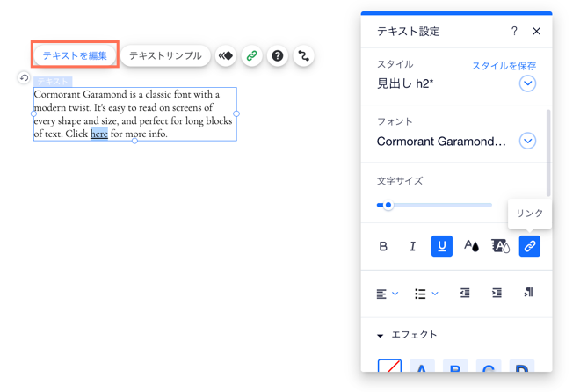Viewport: 580px width, 392px height.
Task: Expand the Cormorant Garamond font dropdown
Action: tap(527, 141)
